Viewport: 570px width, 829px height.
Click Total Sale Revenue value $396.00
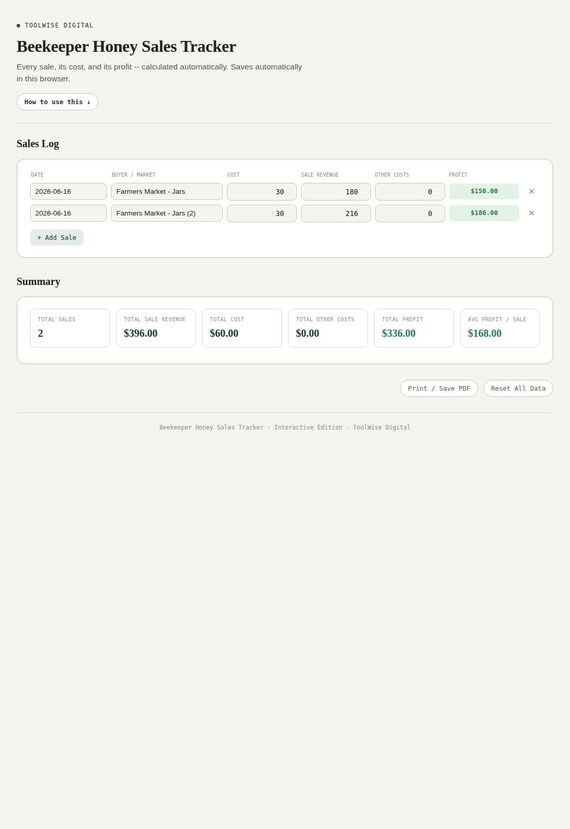(141, 334)
